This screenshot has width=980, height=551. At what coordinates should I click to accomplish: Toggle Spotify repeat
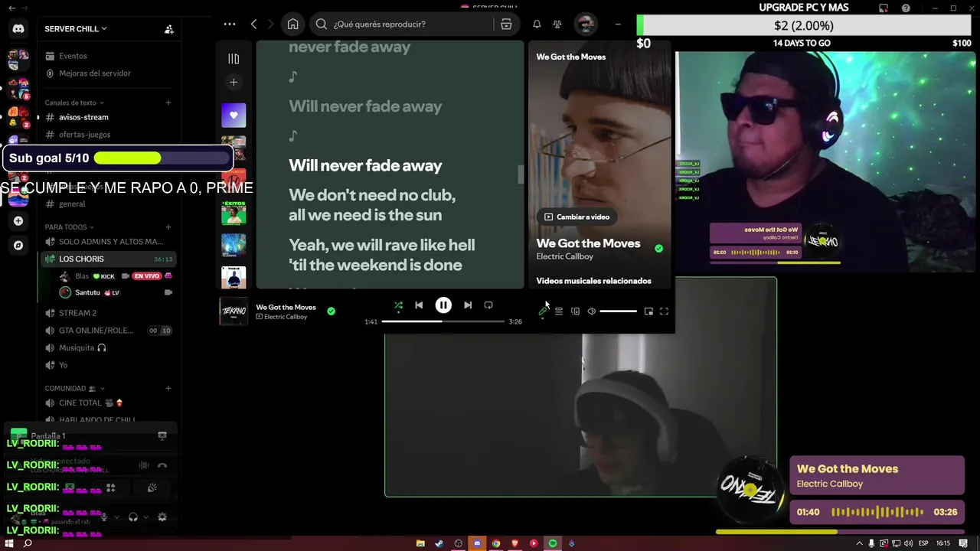[x=488, y=305]
